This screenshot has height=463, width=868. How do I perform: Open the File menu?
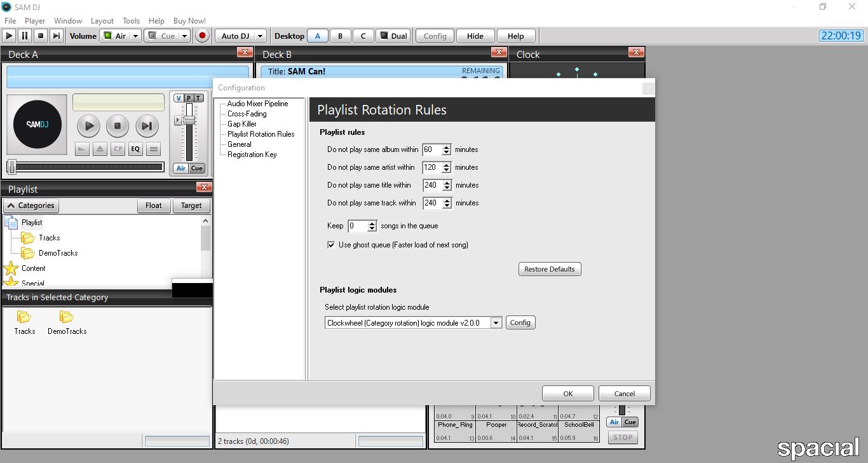pyautogui.click(x=10, y=21)
